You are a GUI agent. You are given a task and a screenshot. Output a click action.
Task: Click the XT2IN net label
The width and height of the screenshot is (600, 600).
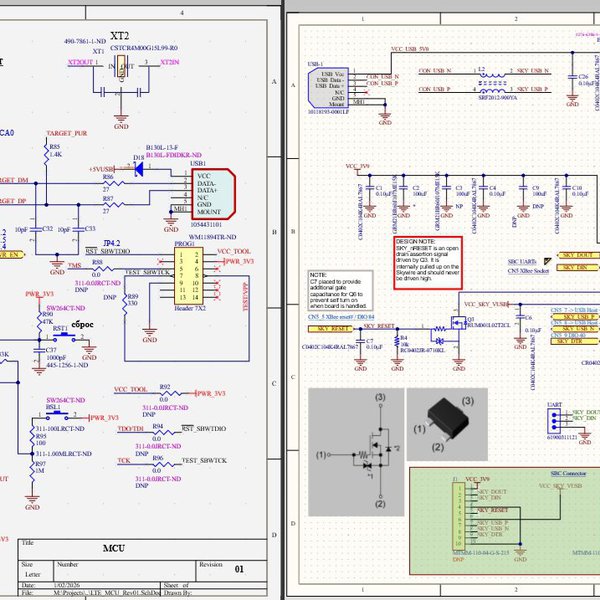(x=170, y=62)
